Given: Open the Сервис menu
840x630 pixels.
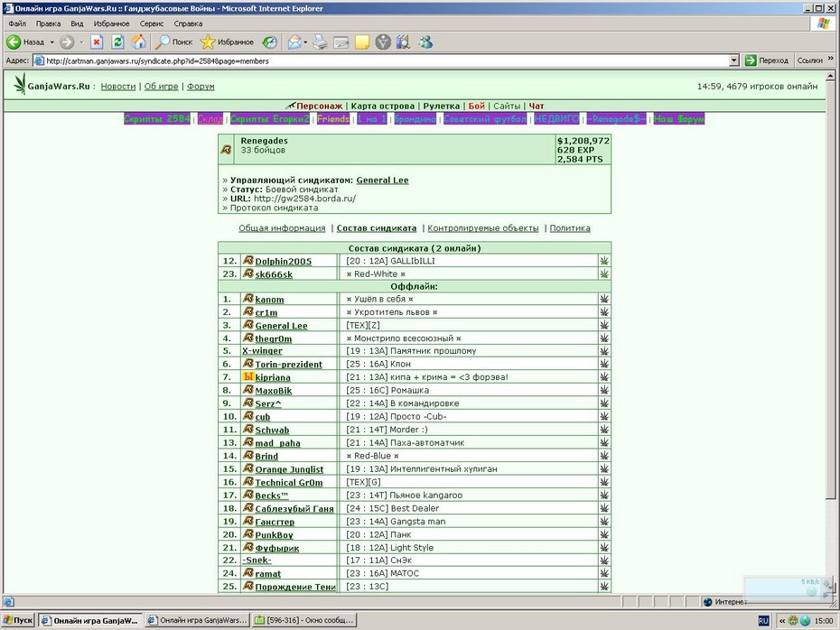Looking at the screenshot, I should pyautogui.click(x=152, y=23).
